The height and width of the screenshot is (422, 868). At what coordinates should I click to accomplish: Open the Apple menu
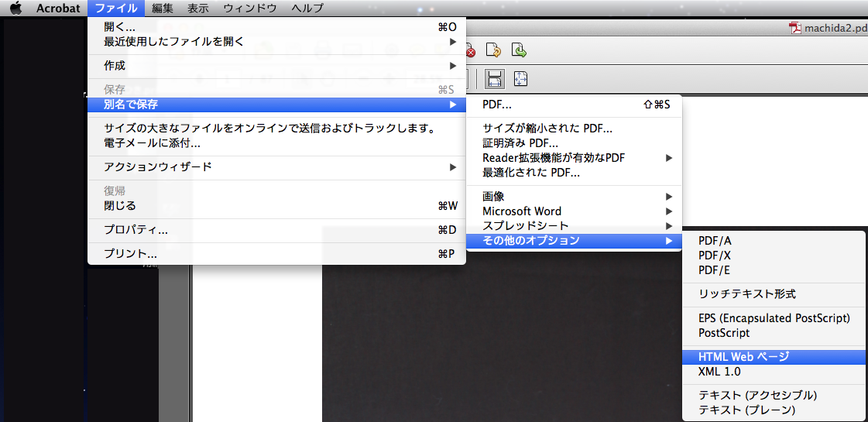tap(15, 8)
